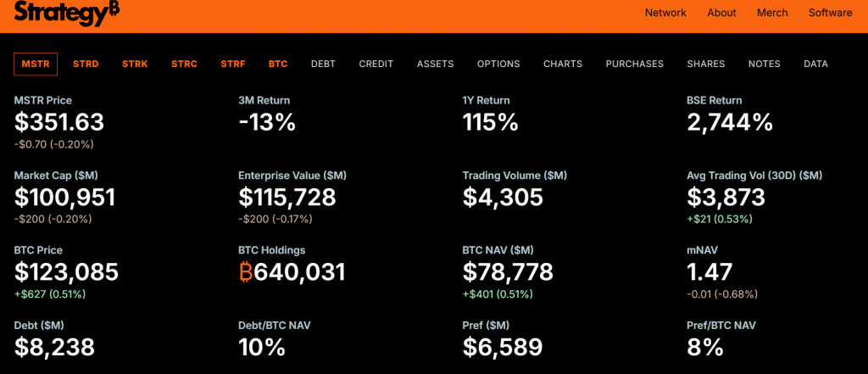The width and height of the screenshot is (868, 374).
Task: Switch to the CHARTS tab
Action: coord(563,64)
